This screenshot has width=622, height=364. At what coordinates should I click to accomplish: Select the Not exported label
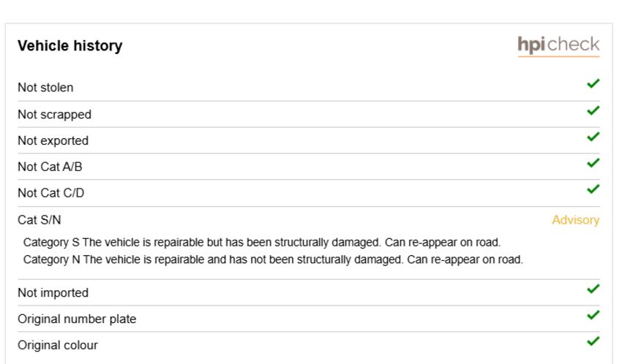pos(53,140)
